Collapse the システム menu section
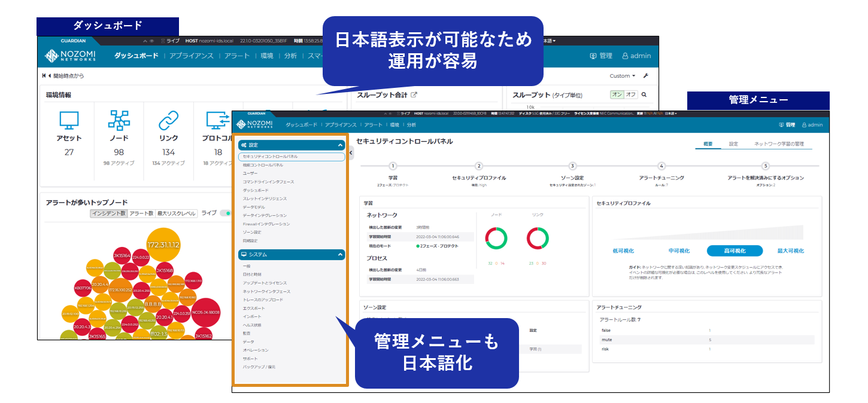 point(340,254)
